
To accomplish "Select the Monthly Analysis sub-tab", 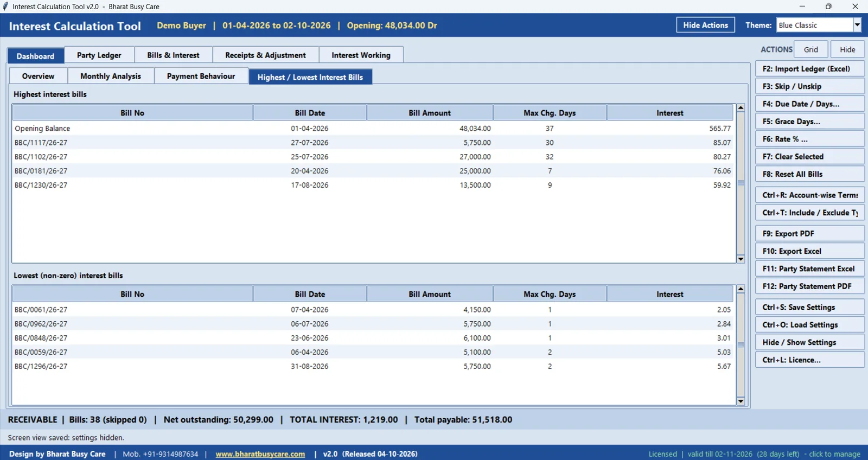I will [x=111, y=76].
